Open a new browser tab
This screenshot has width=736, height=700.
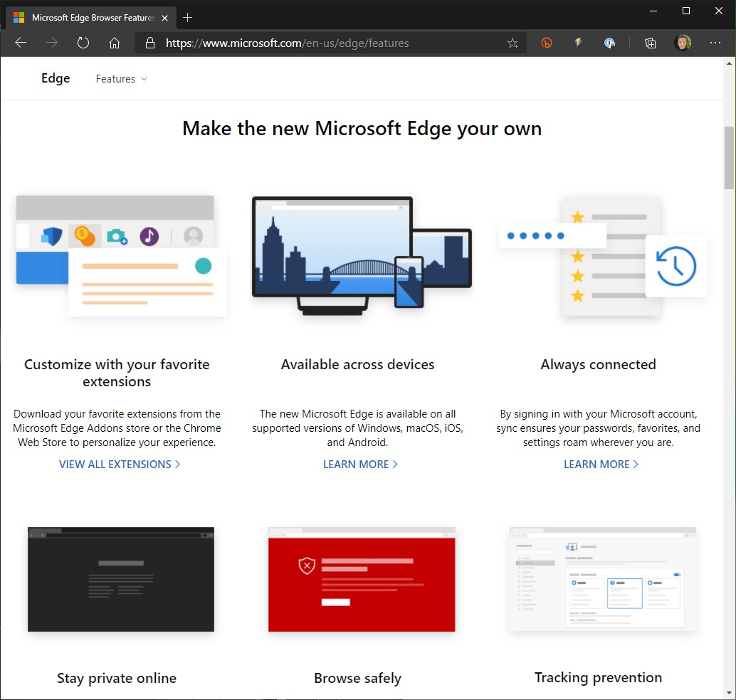[x=187, y=17]
